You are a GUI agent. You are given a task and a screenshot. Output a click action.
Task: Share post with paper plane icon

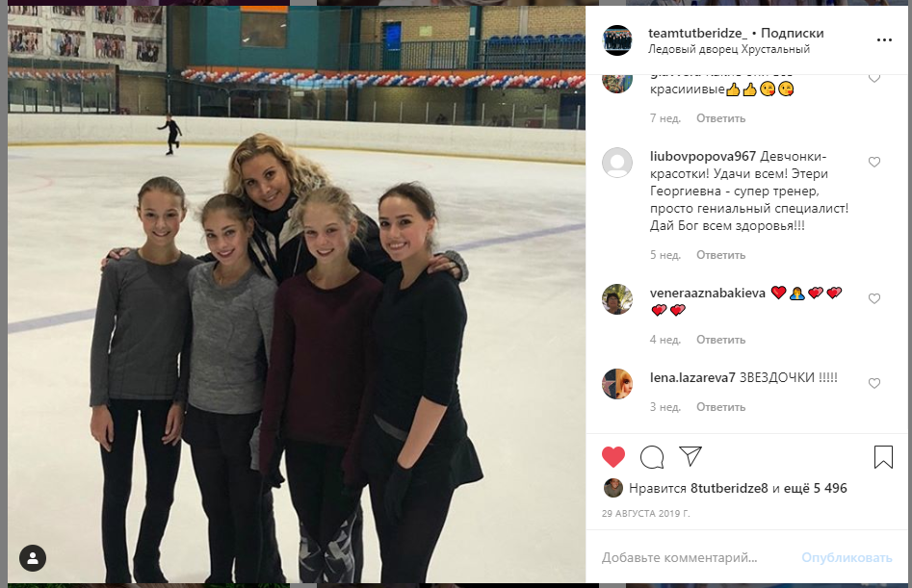[691, 457]
